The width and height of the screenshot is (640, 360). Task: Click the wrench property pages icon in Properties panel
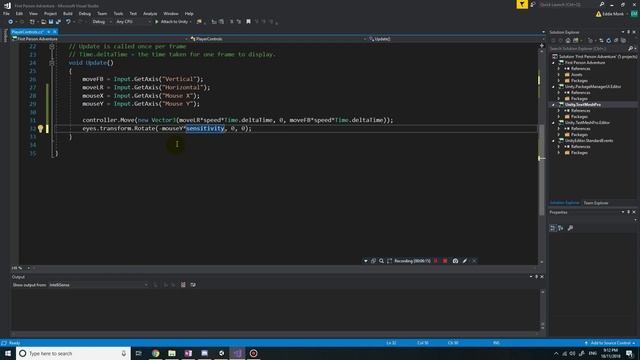570,228
